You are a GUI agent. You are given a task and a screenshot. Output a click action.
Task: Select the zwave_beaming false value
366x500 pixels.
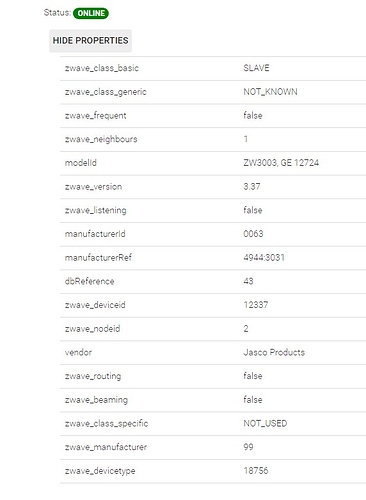pyautogui.click(x=253, y=400)
